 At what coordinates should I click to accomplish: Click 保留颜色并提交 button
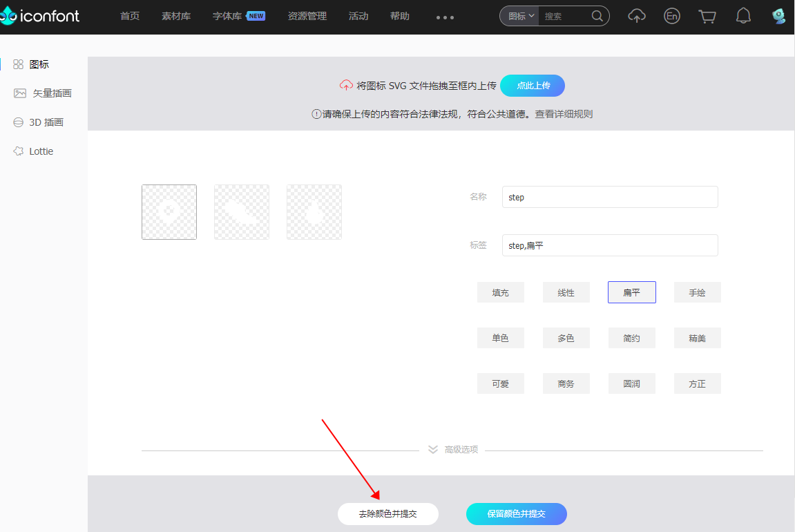516,514
